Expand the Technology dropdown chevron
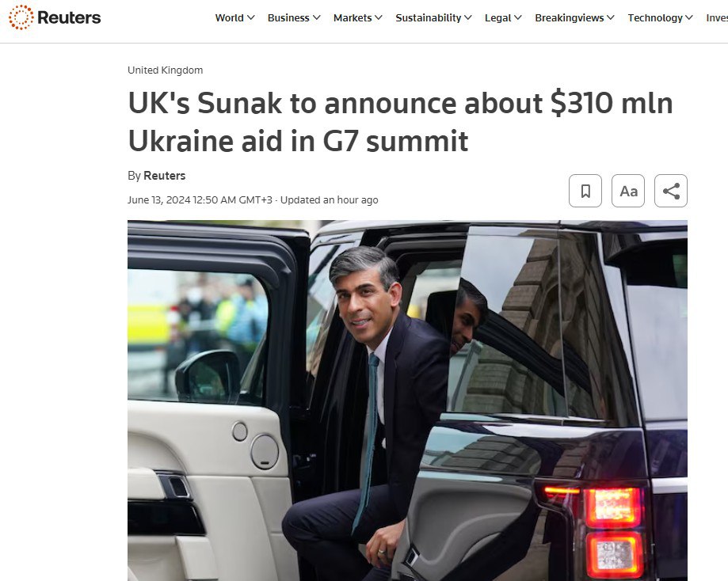Screen dimensions: 728x581 pyautogui.click(x=689, y=17)
